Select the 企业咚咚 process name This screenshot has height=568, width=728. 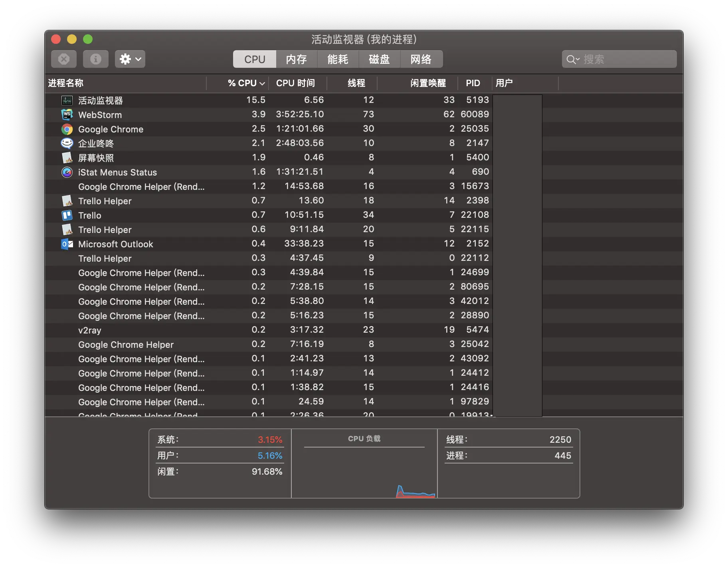pos(96,144)
